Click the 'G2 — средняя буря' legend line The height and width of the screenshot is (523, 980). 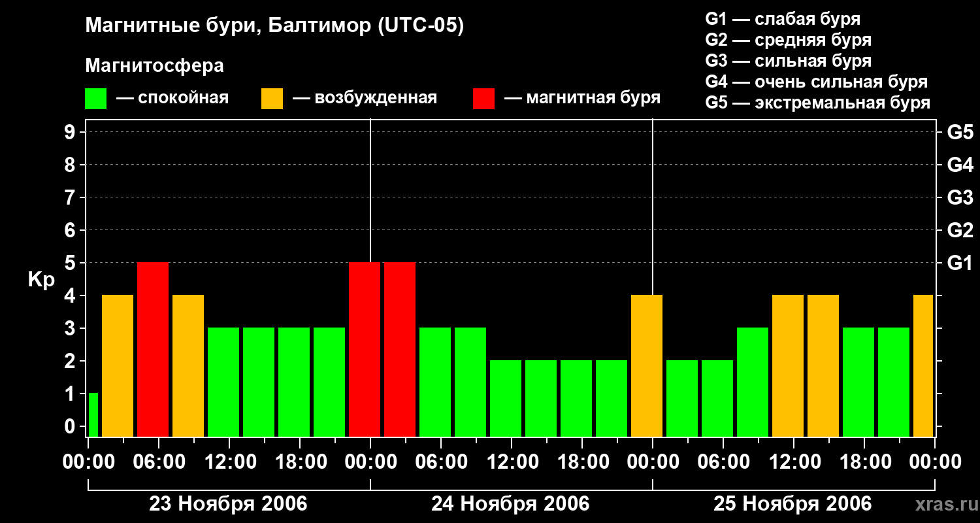click(x=788, y=40)
